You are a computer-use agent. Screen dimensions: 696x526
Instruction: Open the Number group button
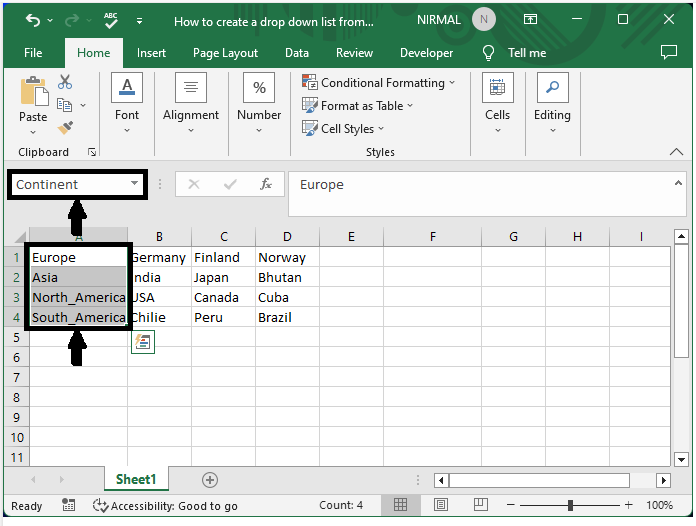(259, 103)
